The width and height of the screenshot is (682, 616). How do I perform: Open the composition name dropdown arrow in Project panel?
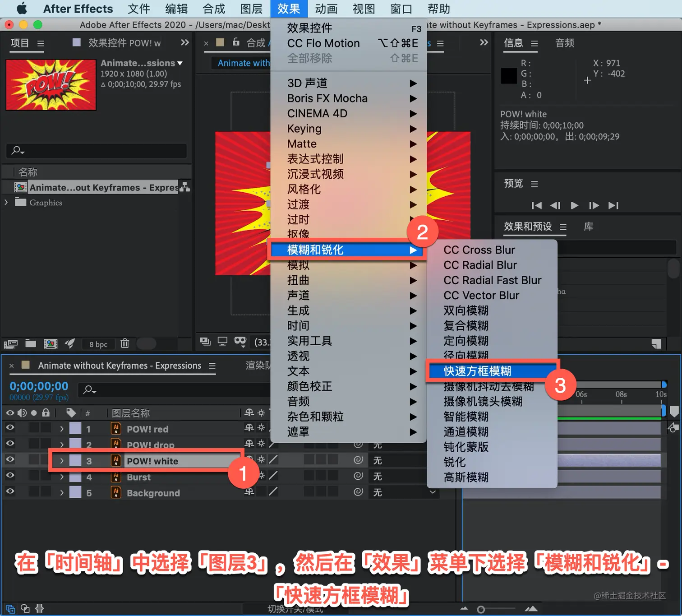coord(180,63)
